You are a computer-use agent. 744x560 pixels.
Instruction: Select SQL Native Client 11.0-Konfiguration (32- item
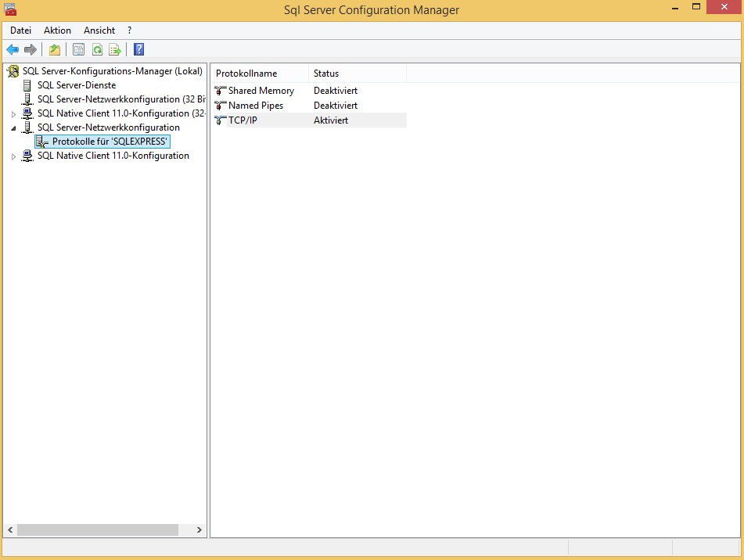121,113
